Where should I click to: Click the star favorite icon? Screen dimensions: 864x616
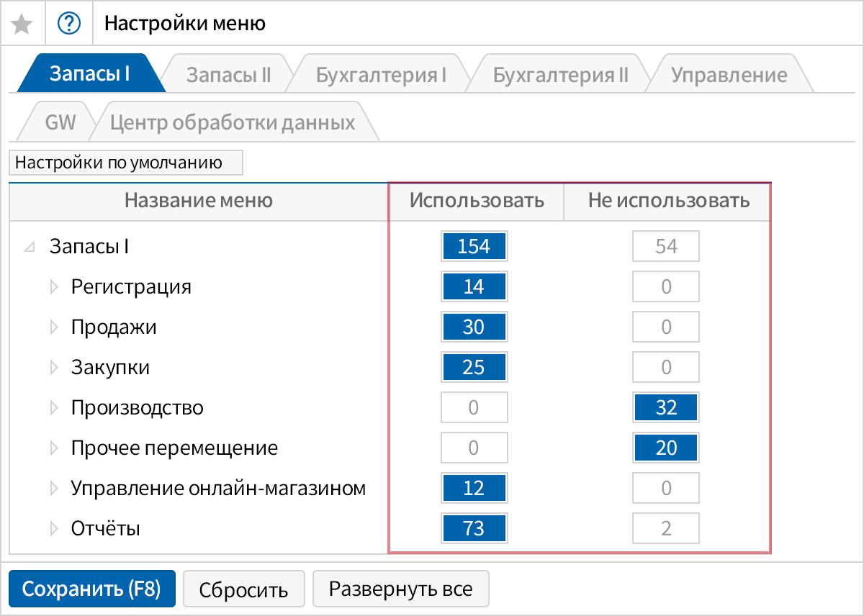point(22,23)
